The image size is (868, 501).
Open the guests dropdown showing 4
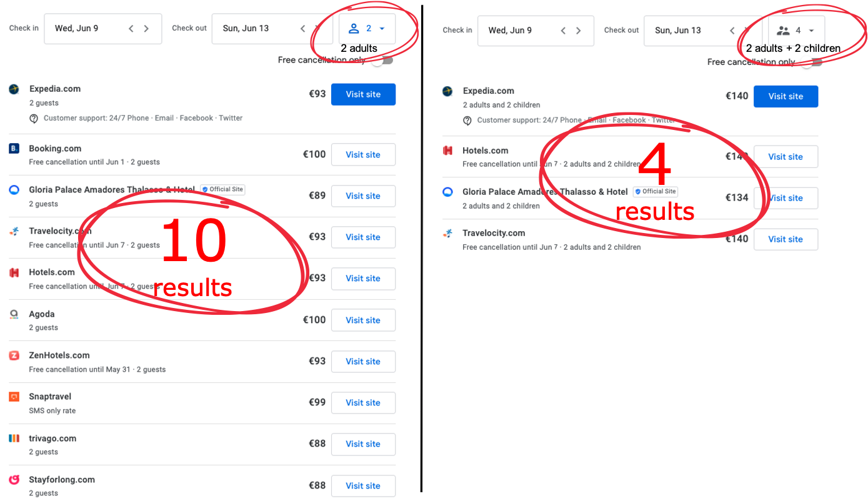(x=796, y=31)
